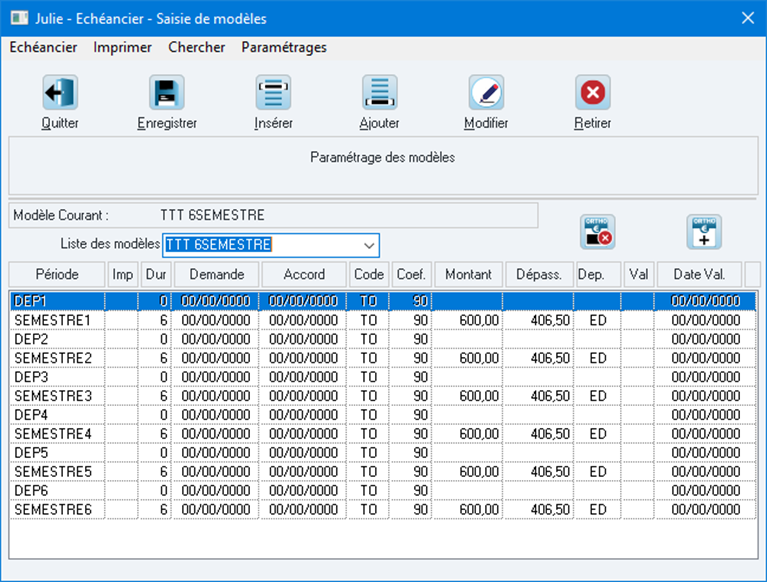Click the Montant column header
This screenshot has height=582, width=767.
coord(468,274)
